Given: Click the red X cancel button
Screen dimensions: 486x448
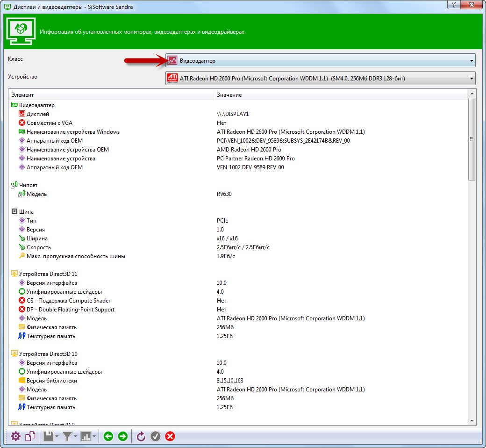Looking at the screenshot, I should coord(170,436).
